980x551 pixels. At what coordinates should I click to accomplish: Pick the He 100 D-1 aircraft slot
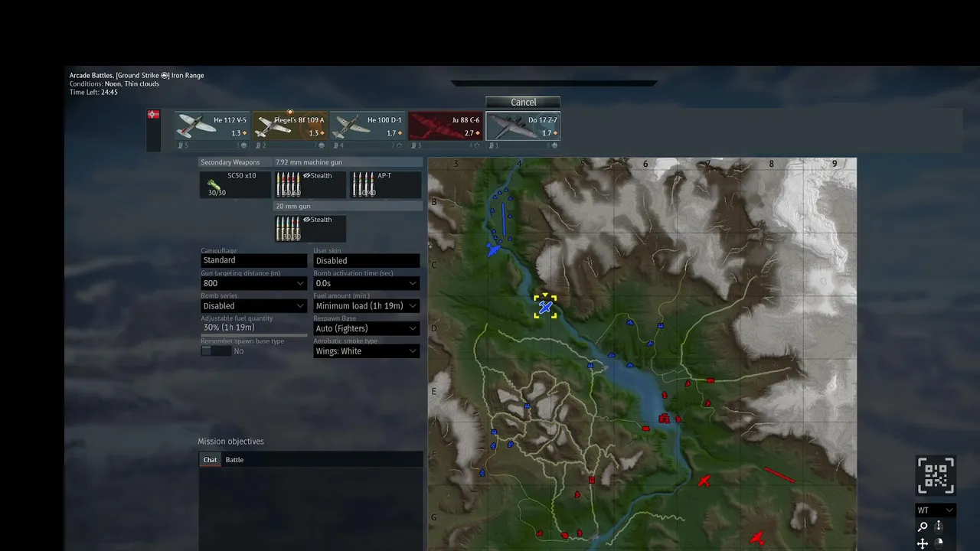coord(367,126)
